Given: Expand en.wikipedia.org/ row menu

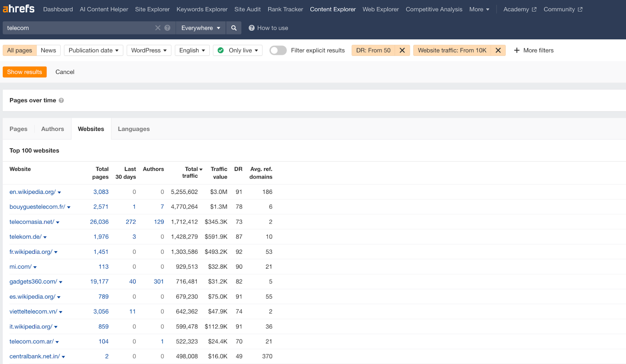Looking at the screenshot, I should point(59,192).
